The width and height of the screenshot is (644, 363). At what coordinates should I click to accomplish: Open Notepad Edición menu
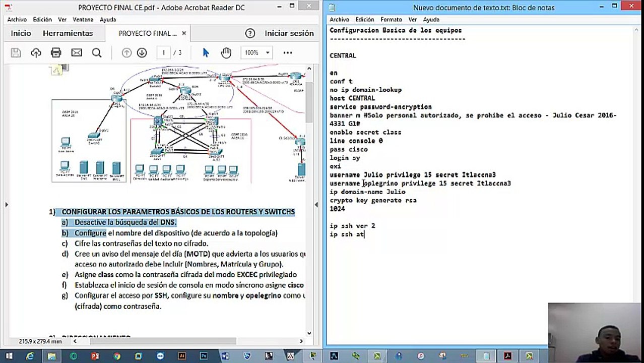pyautogui.click(x=365, y=19)
